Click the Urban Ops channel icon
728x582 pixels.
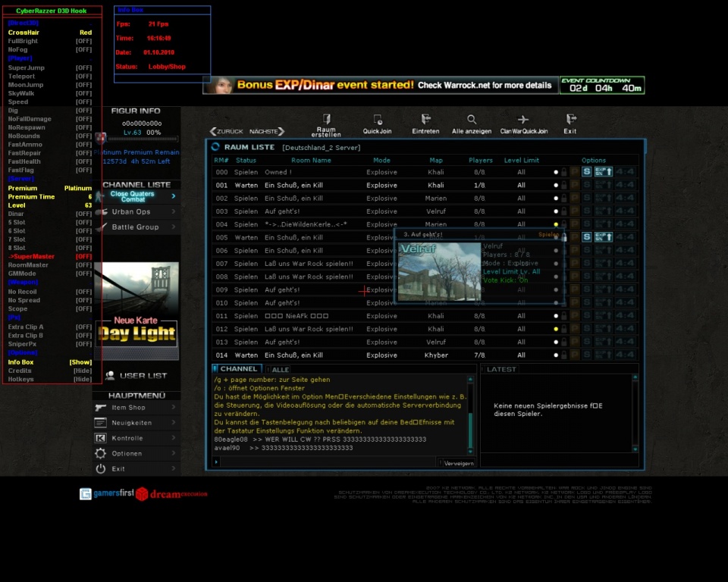pyautogui.click(x=101, y=211)
